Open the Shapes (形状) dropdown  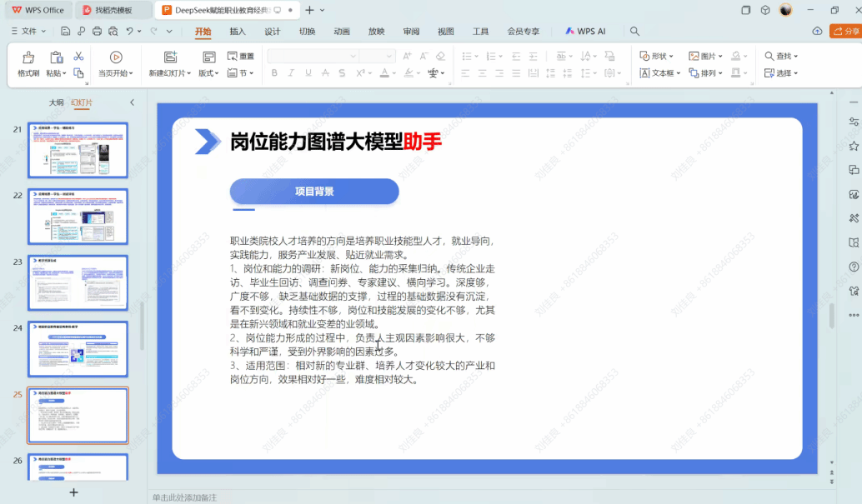(657, 56)
